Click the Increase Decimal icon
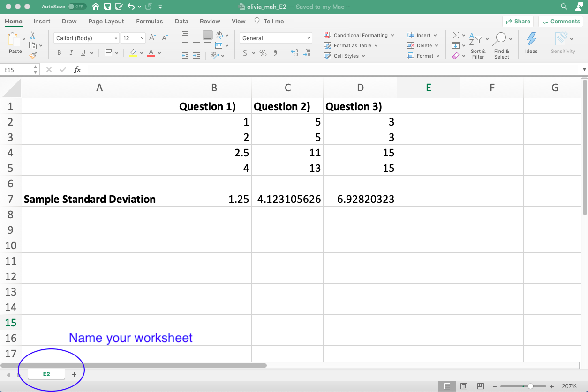Image resolution: width=588 pixels, height=392 pixels. (x=294, y=53)
